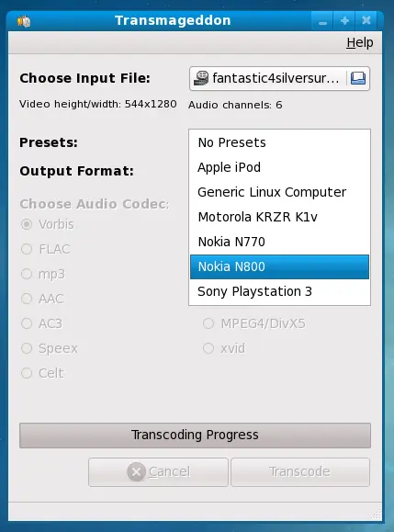Select AAC audio codec radio button
Image resolution: width=394 pixels, height=532 pixels.
pyautogui.click(x=27, y=299)
